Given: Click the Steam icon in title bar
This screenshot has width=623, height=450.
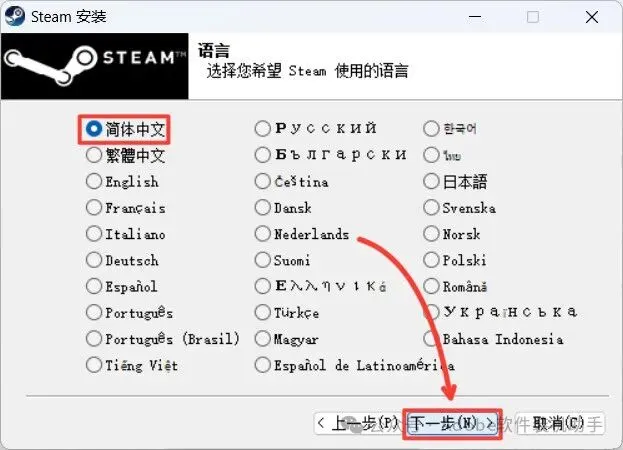Looking at the screenshot, I should 15,17.
